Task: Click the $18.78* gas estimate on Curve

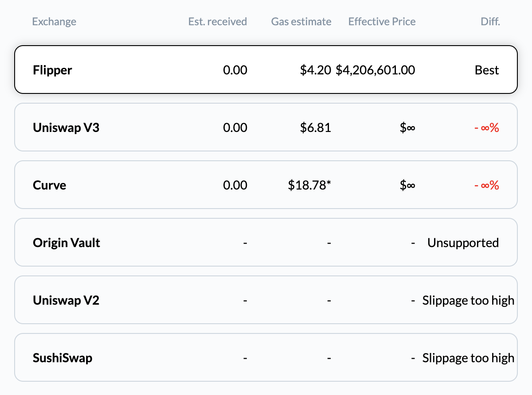Action: (x=311, y=185)
